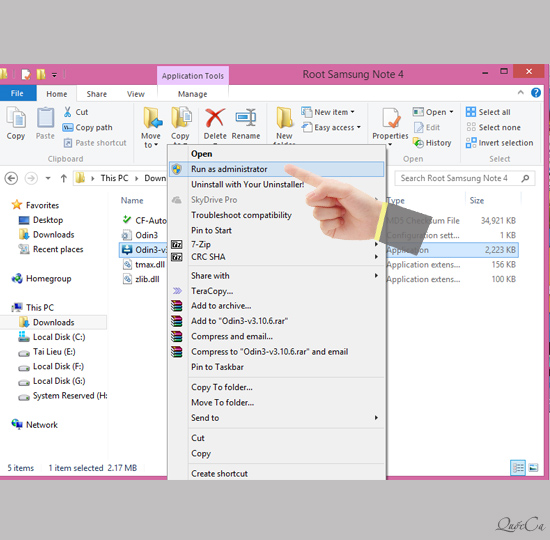Choose Add to archive...

276,306
